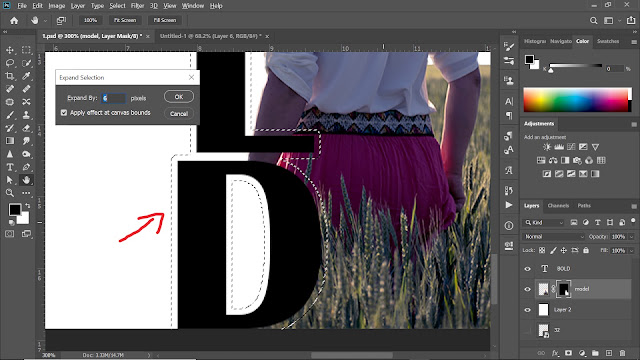Hide the model layer
The height and width of the screenshot is (360, 640).
click(527, 289)
